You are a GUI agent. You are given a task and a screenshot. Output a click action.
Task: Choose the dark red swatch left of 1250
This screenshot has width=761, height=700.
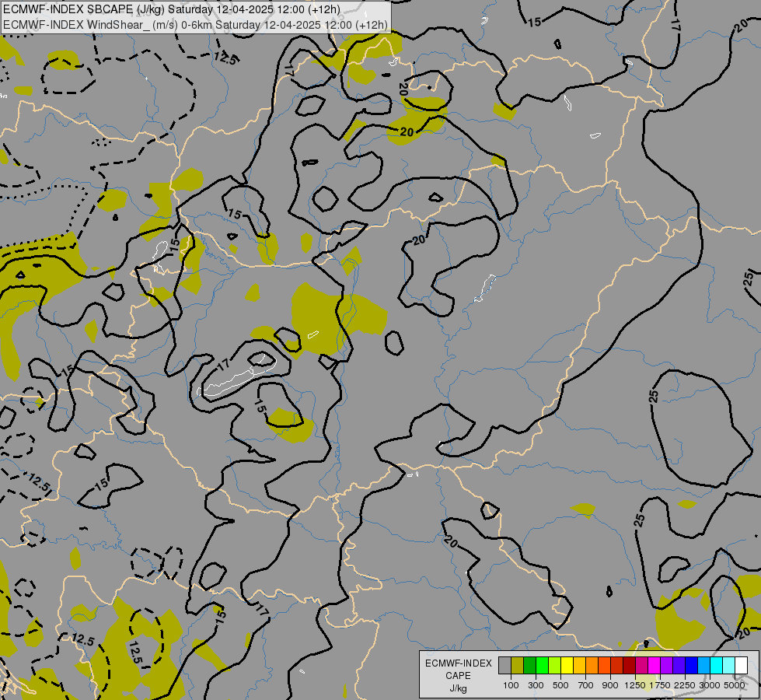629,666
